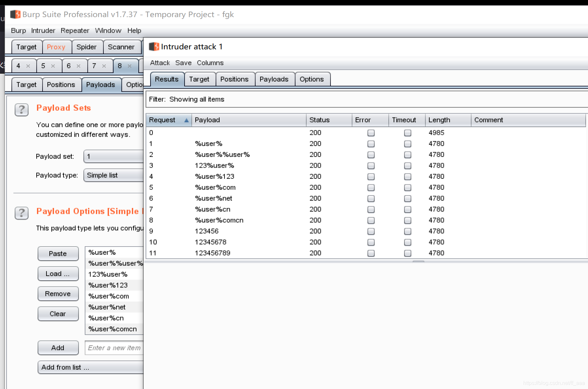The image size is (588, 389).
Task: Close numbered Intruder tab 4
Action: coord(28,66)
